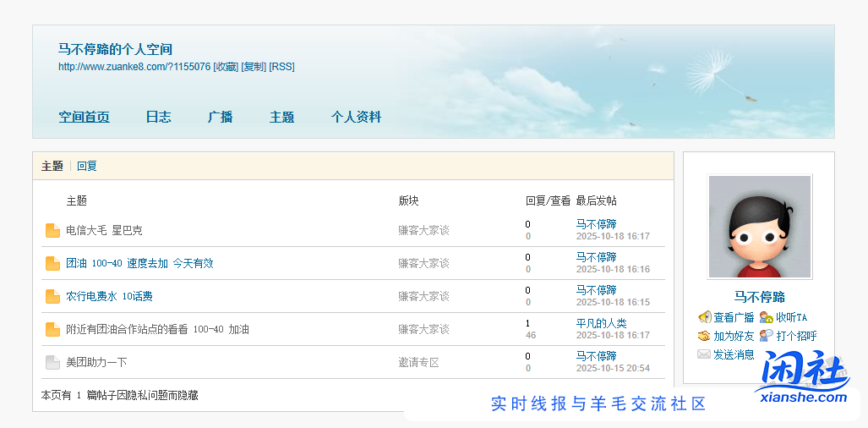Image resolution: width=868 pixels, height=428 pixels.
Task: Click the 查看广播 link
Action: tap(734, 317)
